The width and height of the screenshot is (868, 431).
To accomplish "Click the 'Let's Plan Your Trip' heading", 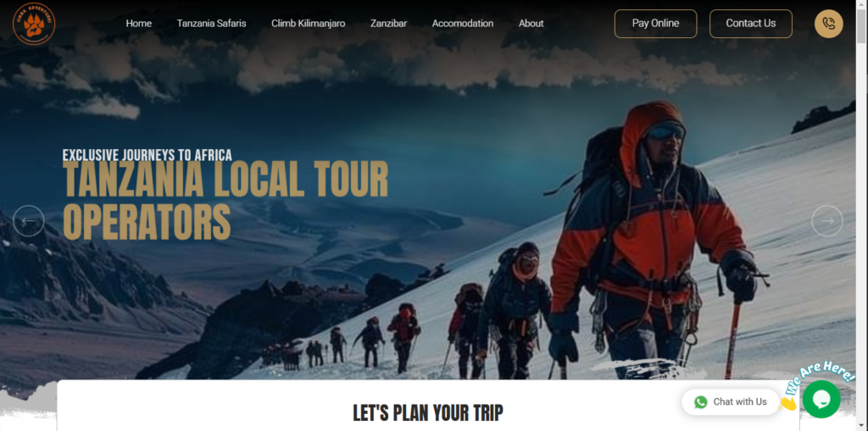I will (x=428, y=413).
